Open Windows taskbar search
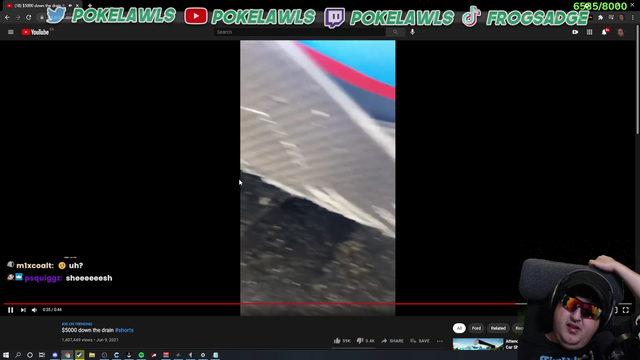 (x=18, y=355)
